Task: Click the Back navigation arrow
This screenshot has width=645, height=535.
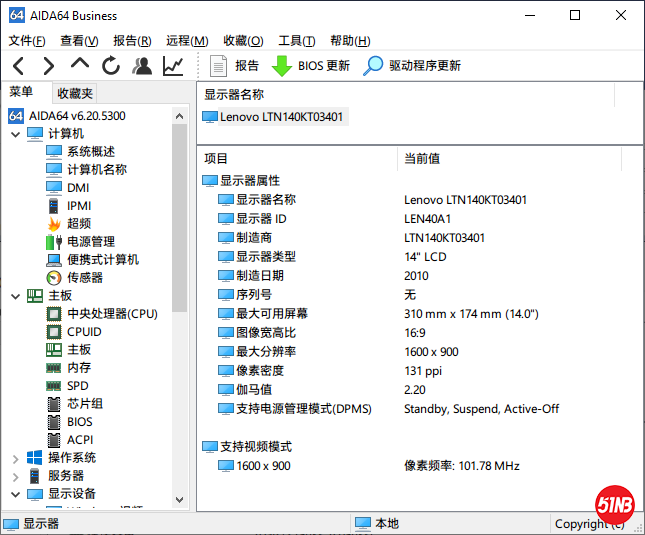Action: click(x=19, y=66)
